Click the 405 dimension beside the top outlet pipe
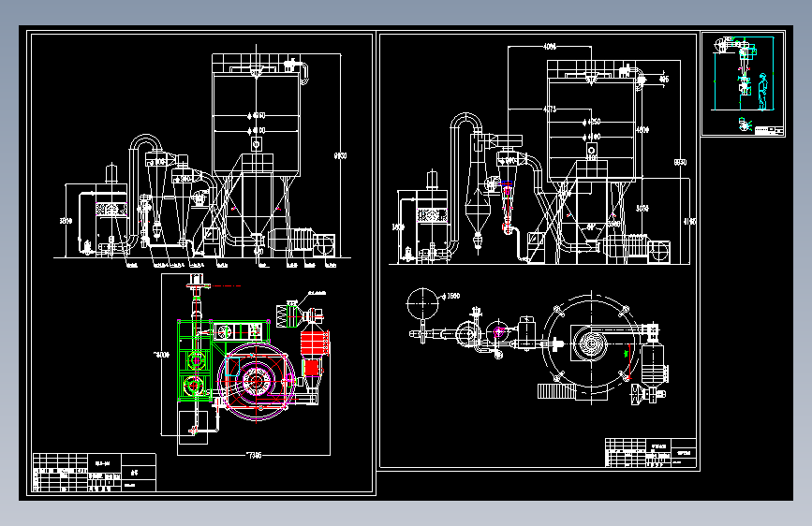Viewport: 812px width, 526px height. pos(663,80)
